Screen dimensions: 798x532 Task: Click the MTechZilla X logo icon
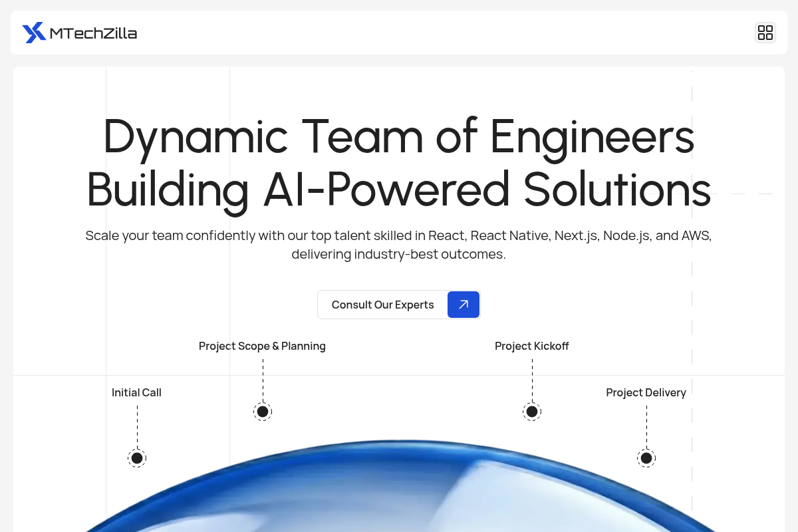click(34, 33)
